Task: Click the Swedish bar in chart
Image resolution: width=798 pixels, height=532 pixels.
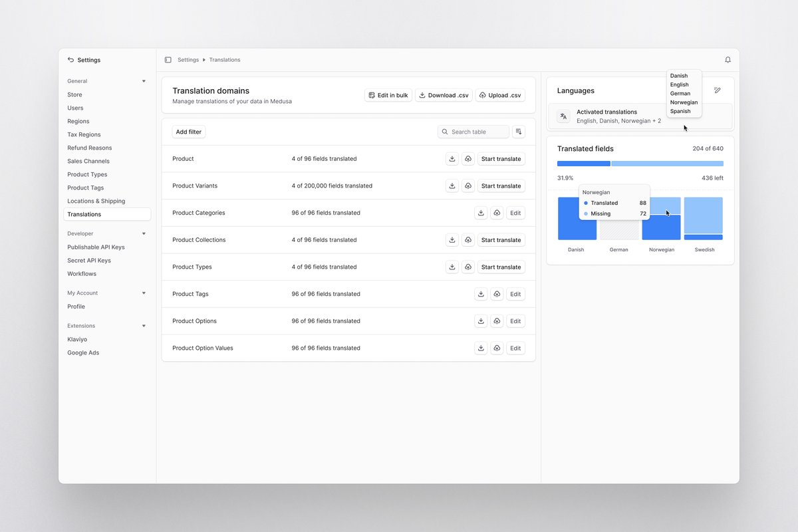Action: 704,218
